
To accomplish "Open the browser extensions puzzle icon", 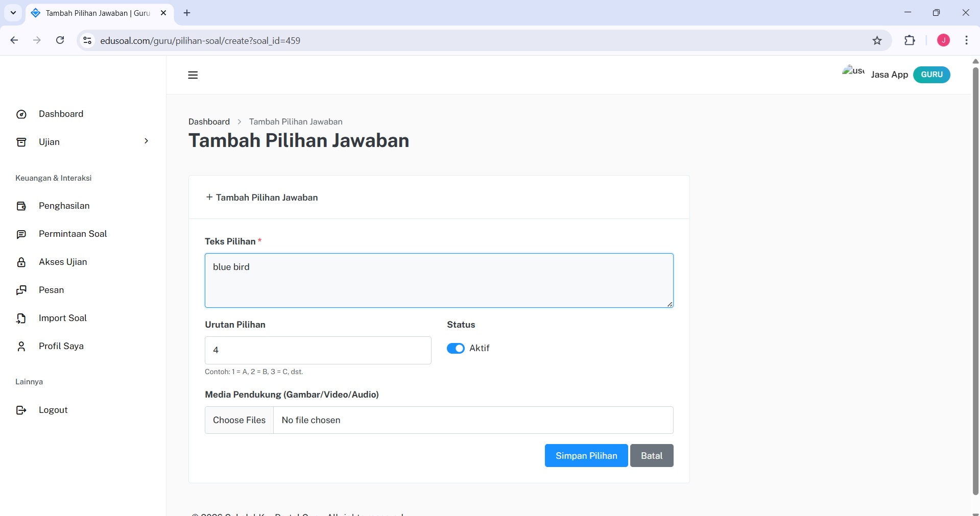I will pos(911,40).
